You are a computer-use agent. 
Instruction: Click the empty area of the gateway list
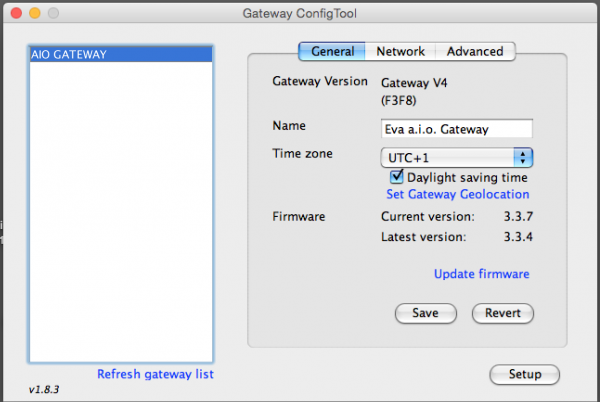click(120, 220)
